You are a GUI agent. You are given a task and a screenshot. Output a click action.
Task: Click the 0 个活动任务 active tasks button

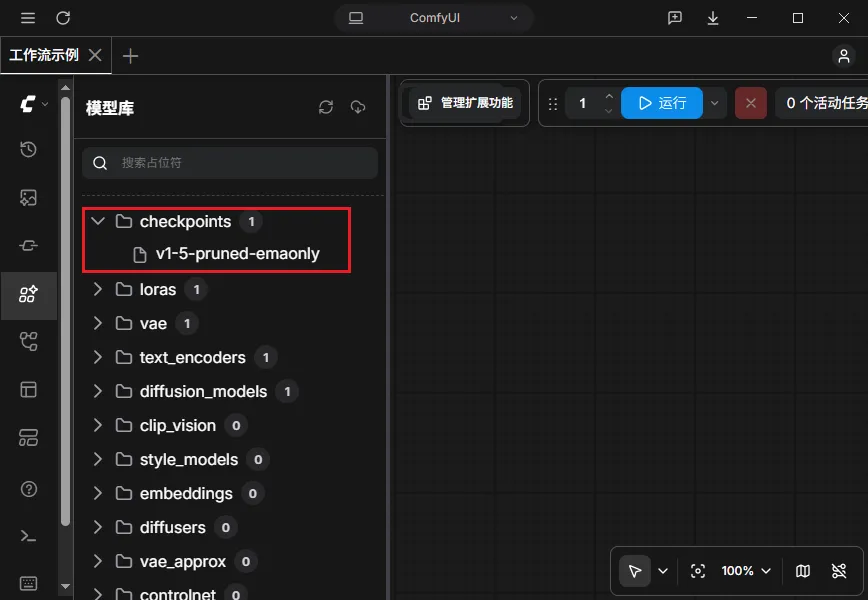point(822,103)
